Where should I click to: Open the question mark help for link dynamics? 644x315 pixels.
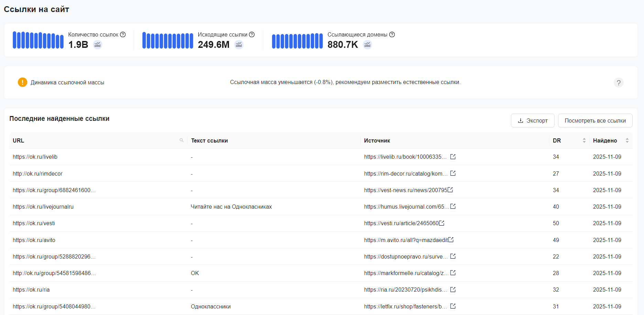pos(618,83)
